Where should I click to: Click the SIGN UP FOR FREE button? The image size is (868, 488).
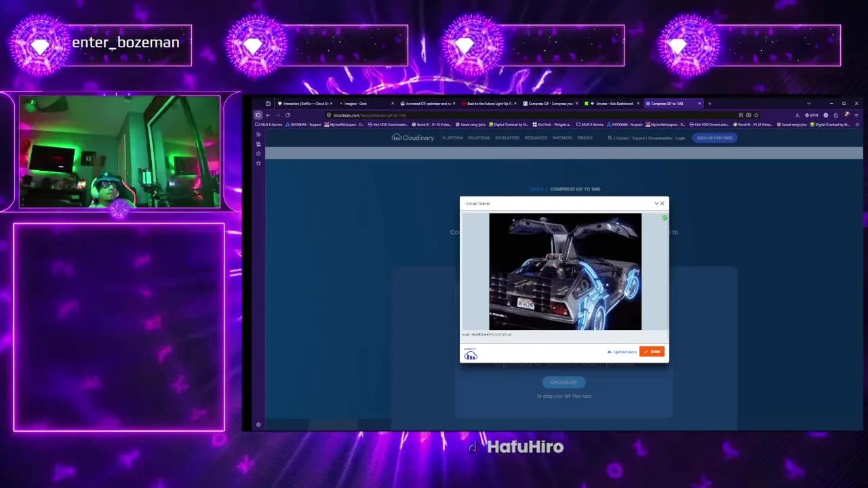(714, 138)
